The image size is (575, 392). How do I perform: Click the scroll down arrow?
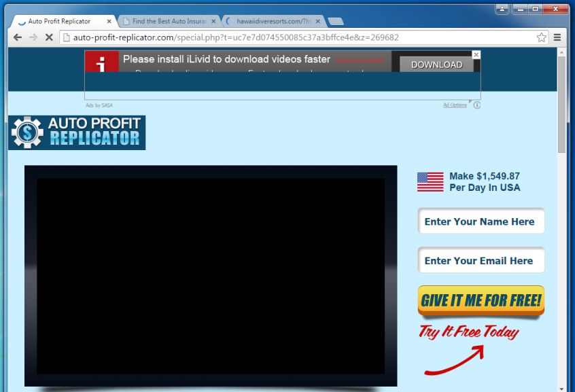coord(561,389)
